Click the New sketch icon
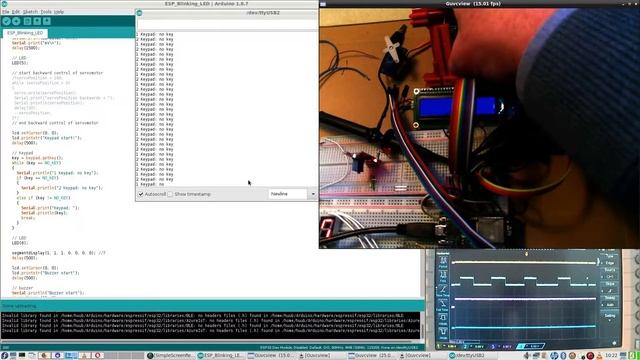This screenshot has width=640, height=360. pos(27,21)
